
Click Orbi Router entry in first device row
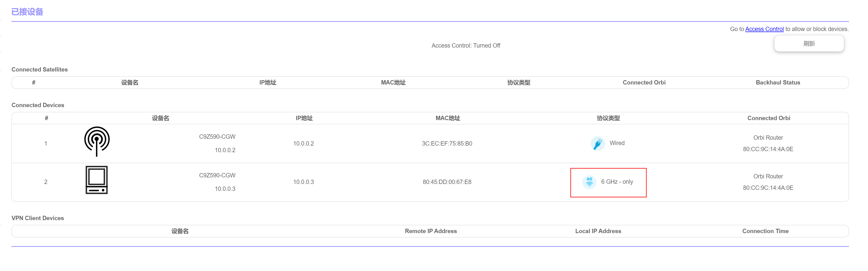[768, 138]
